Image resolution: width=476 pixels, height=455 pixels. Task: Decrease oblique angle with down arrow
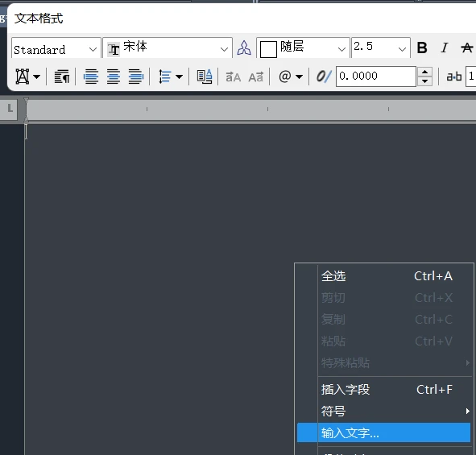pyautogui.click(x=425, y=81)
